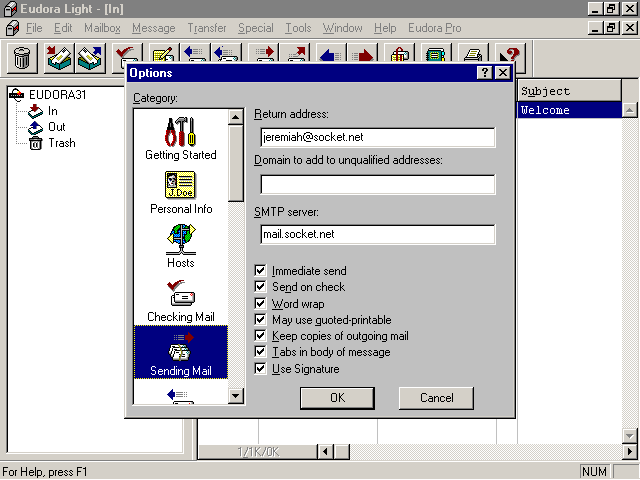
Task: Click the Reply toolbar icon
Action: tap(195, 53)
